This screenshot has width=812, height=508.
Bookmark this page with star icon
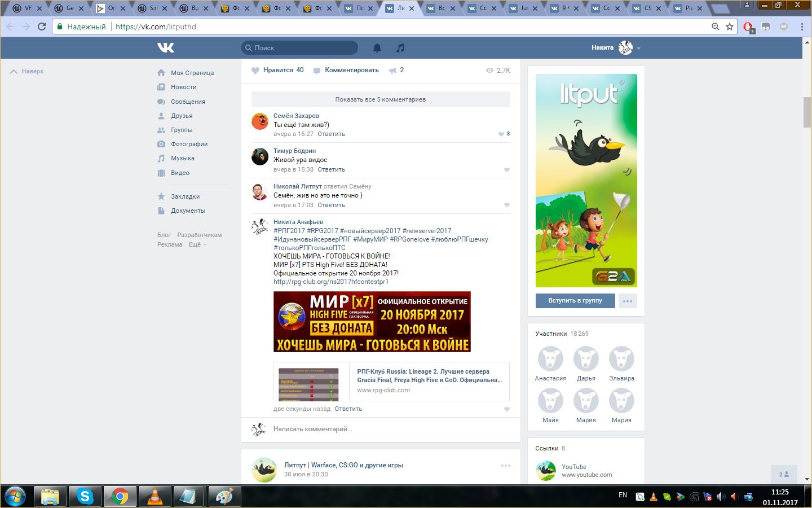730,27
